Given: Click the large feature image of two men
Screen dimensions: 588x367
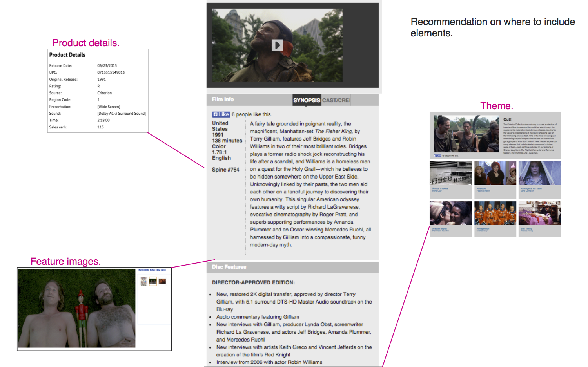Looking at the screenshot, I should click(x=76, y=308).
